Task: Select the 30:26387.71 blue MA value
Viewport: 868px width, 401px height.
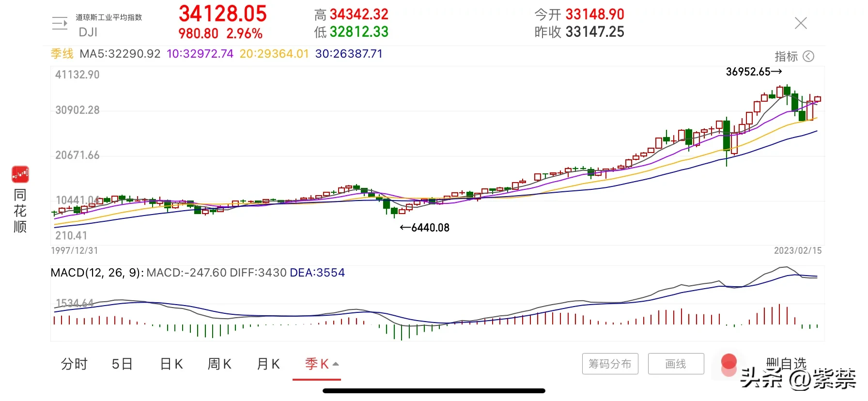Action: pos(349,54)
